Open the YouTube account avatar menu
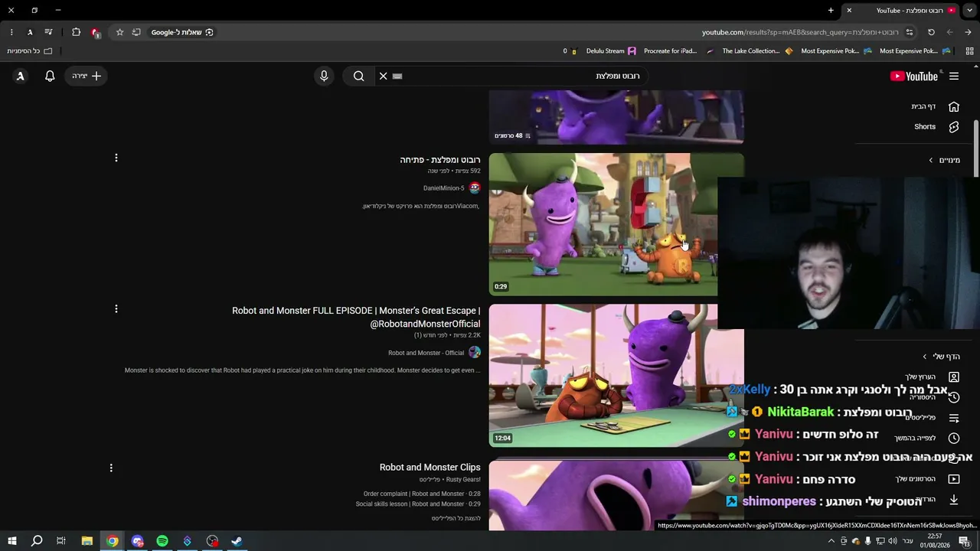This screenshot has width=980, height=551. click(21, 76)
